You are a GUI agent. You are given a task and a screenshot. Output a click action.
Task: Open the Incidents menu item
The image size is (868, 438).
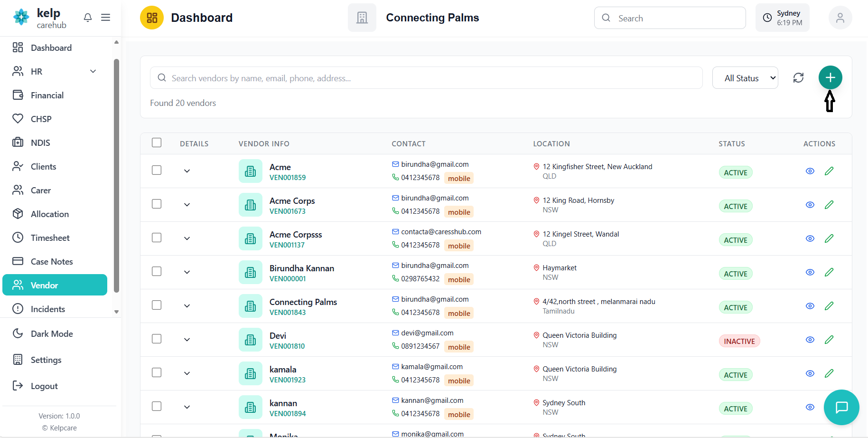tap(48, 309)
